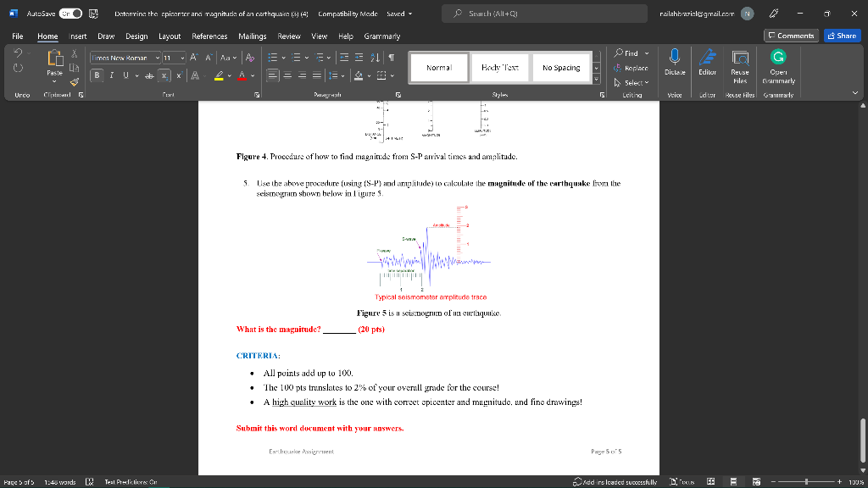Click the Save icon in title bar
This screenshot has height=488, width=868.
93,14
